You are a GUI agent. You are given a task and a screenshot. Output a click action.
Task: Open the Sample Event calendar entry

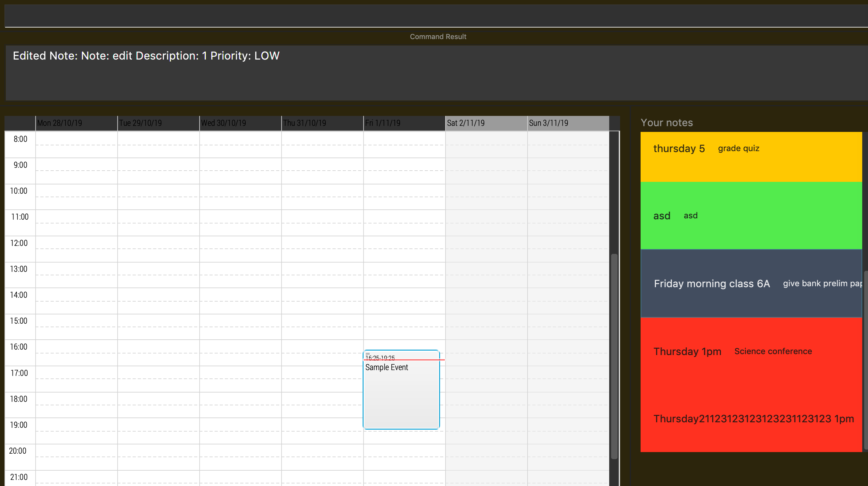(401, 390)
